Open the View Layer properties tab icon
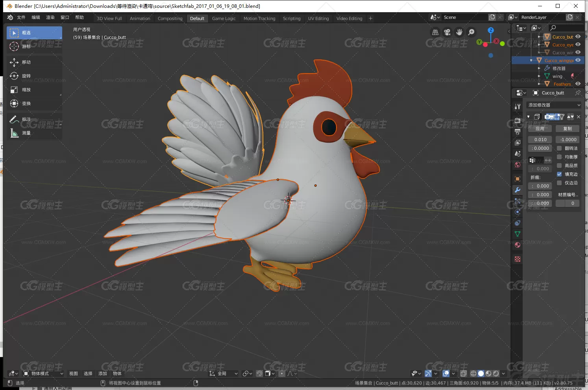588x390 pixels. pyautogui.click(x=518, y=142)
